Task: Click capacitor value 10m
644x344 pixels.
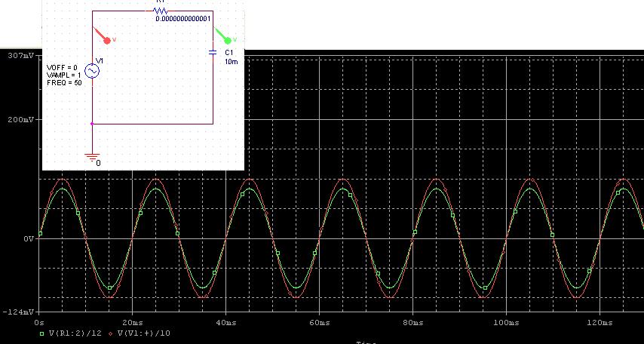Action: click(x=232, y=62)
